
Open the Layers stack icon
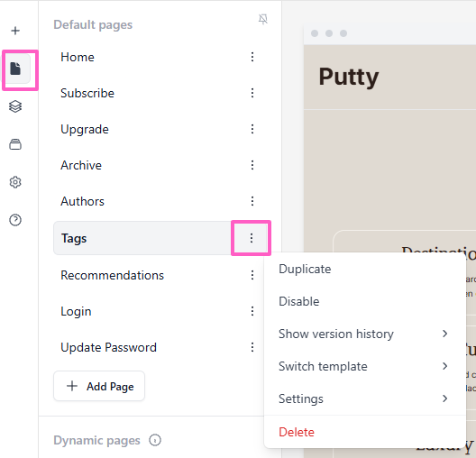click(x=15, y=106)
